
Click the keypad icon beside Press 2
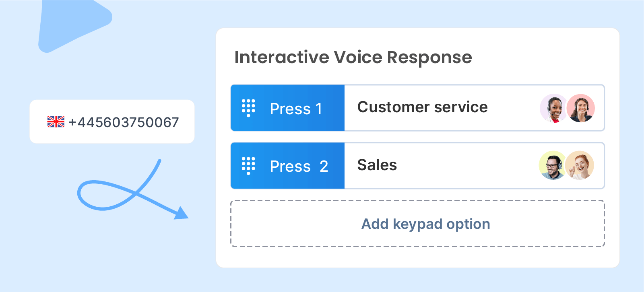(248, 166)
